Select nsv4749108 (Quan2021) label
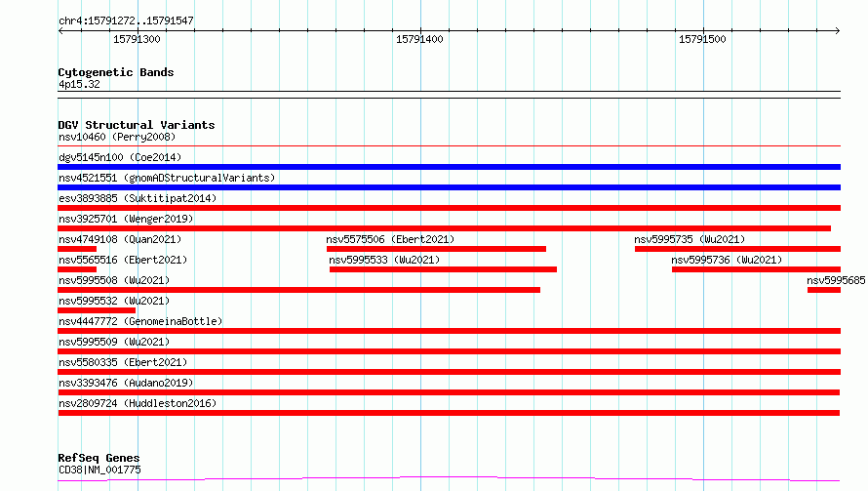The height and width of the screenshot is (491, 868). point(120,239)
